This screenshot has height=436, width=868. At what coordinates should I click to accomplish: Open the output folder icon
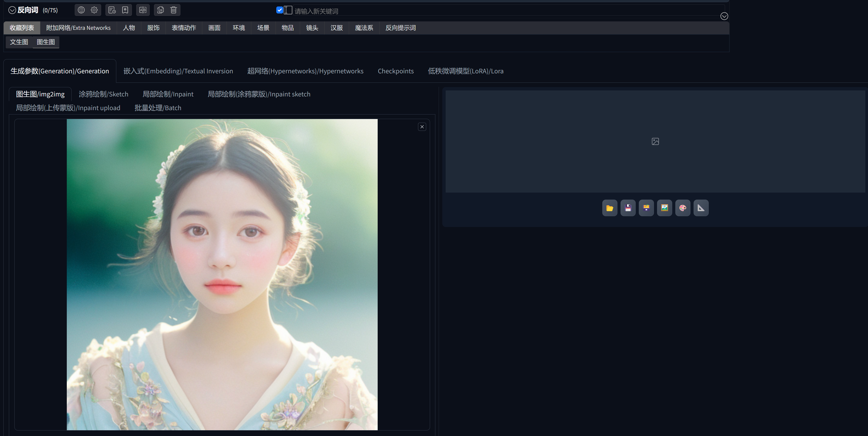[609, 208]
